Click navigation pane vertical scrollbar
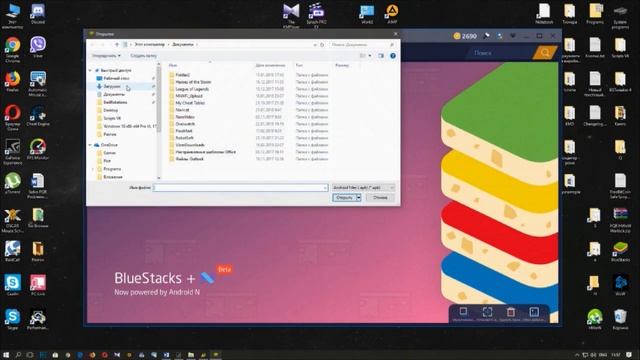 [159, 121]
